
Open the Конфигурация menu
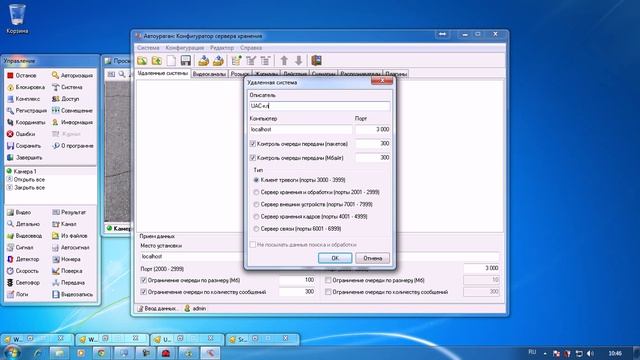pos(184,48)
